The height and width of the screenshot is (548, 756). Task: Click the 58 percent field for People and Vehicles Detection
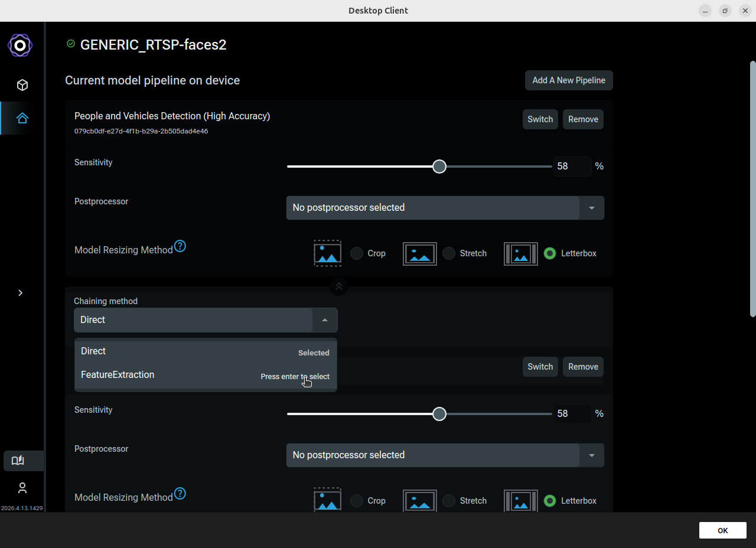(572, 167)
